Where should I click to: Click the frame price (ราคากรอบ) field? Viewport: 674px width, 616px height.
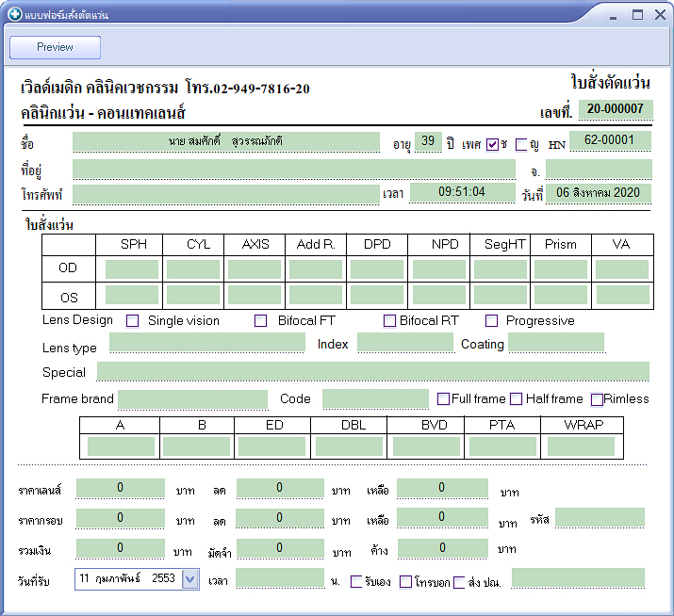[121, 518]
